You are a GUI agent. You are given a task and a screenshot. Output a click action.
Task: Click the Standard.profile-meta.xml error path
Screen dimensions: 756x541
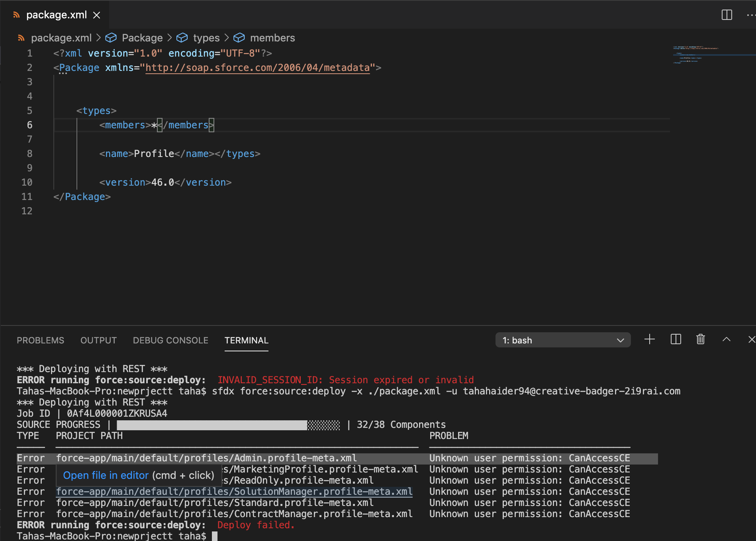215,503
